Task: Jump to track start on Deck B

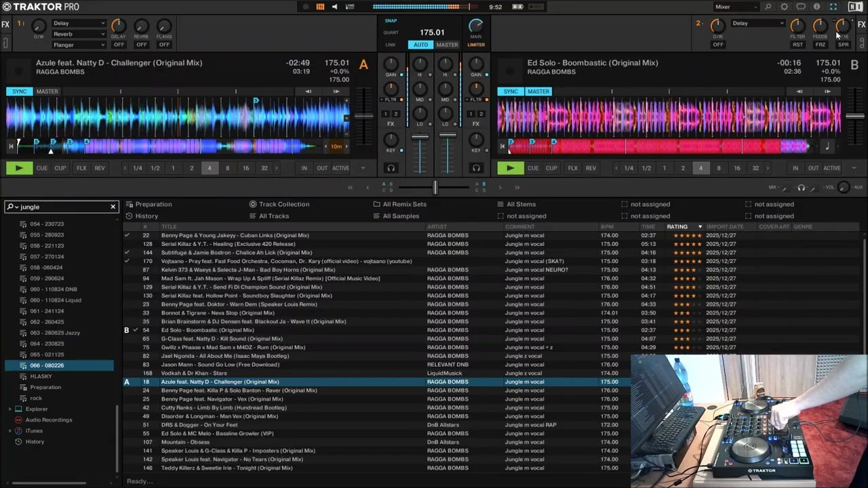Action: pyautogui.click(x=502, y=146)
